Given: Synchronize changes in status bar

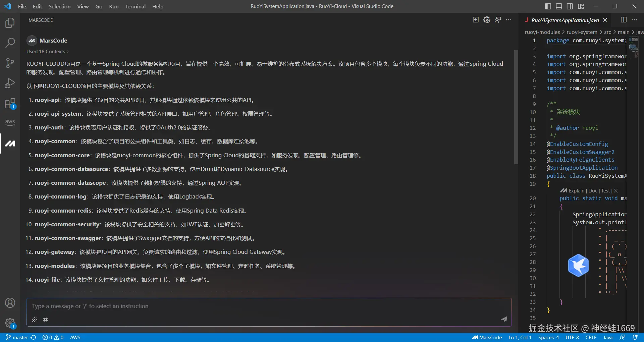Looking at the screenshot, I should [x=34, y=337].
